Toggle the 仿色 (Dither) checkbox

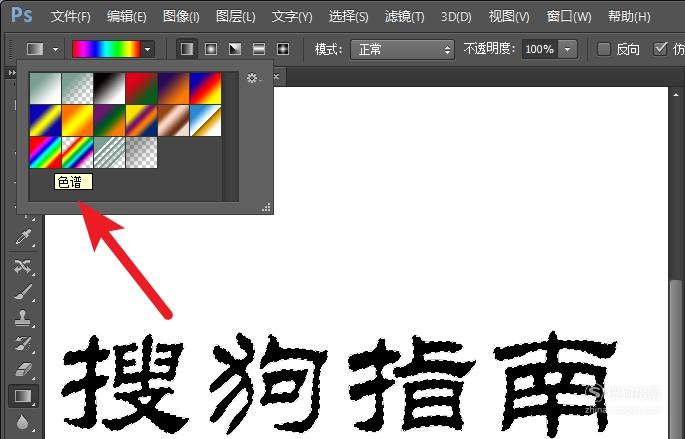pos(661,48)
